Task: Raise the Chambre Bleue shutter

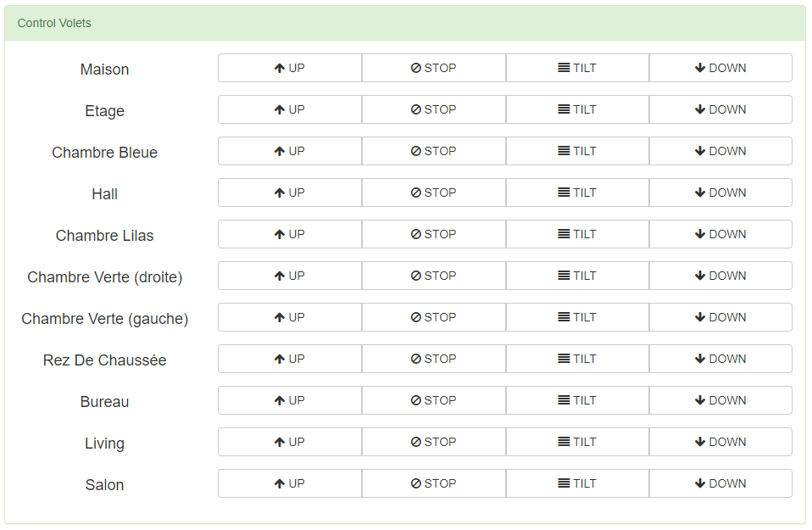Action: tap(289, 151)
